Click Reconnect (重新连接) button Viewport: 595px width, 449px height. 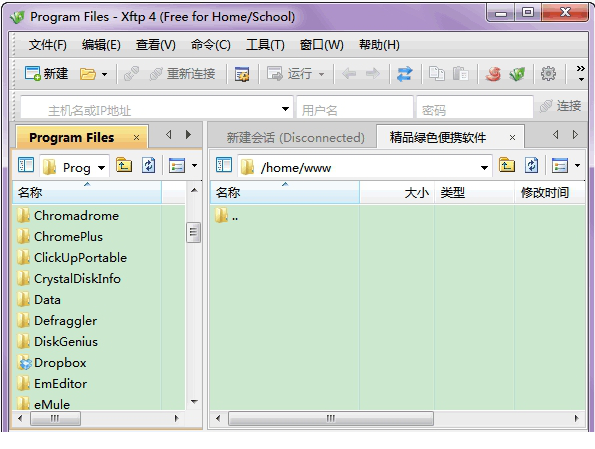coord(183,74)
